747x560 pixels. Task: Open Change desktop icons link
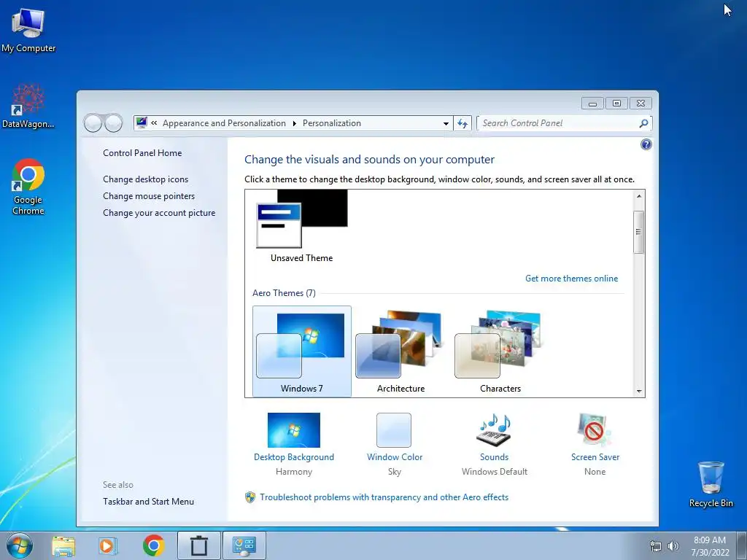pos(145,179)
